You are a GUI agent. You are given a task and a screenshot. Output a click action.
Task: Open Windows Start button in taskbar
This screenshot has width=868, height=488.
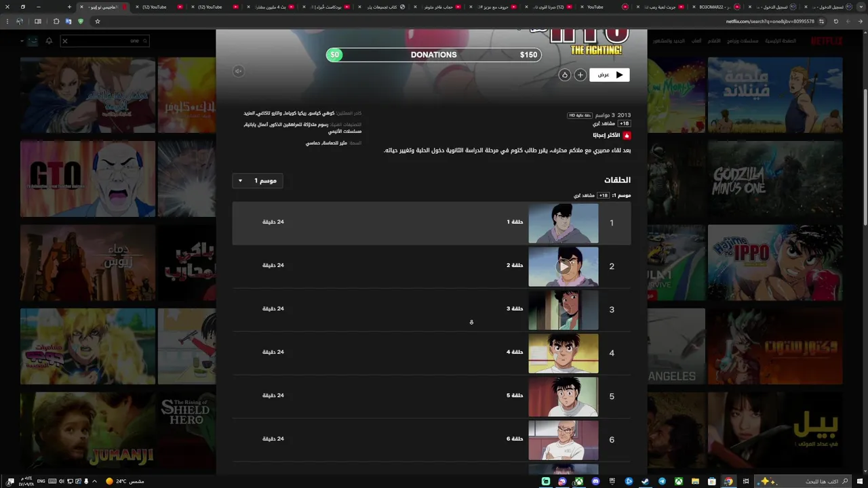point(860,481)
